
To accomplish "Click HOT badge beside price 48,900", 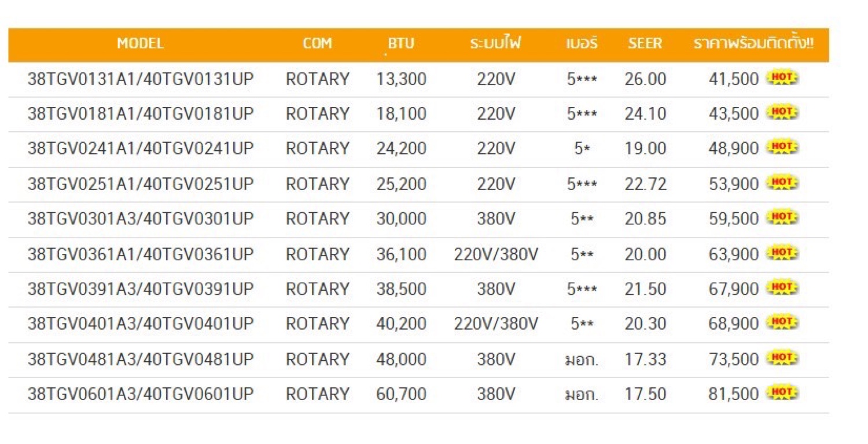I will [782, 147].
